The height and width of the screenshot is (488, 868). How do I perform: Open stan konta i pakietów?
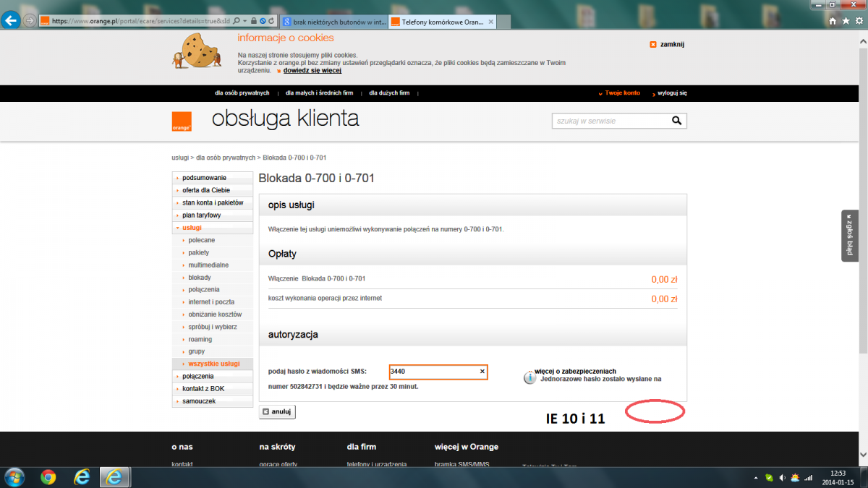(213, 202)
